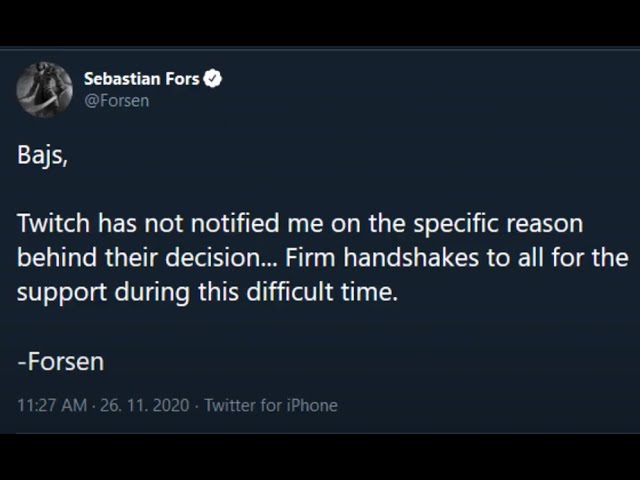Click the bottom black letterbox bar
640x480 pixels.
tap(320, 457)
